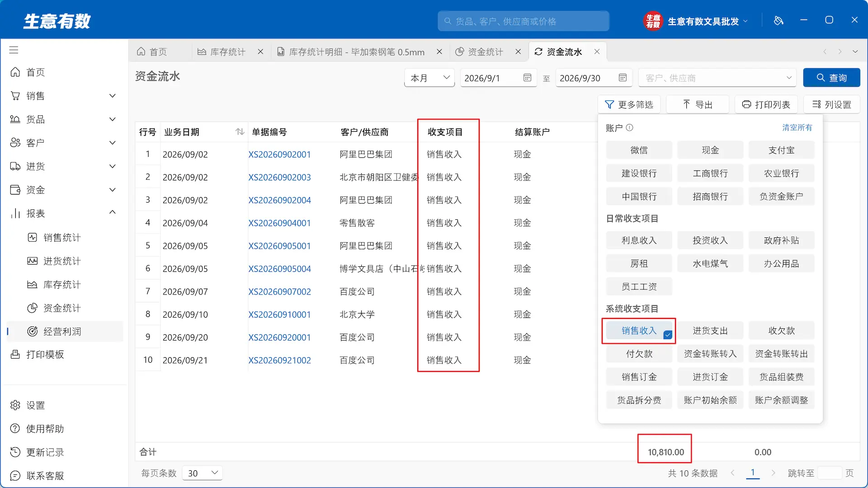
Task: Sort by 业务日期 using sort arrows icon
Action: (x=240, y=132)
